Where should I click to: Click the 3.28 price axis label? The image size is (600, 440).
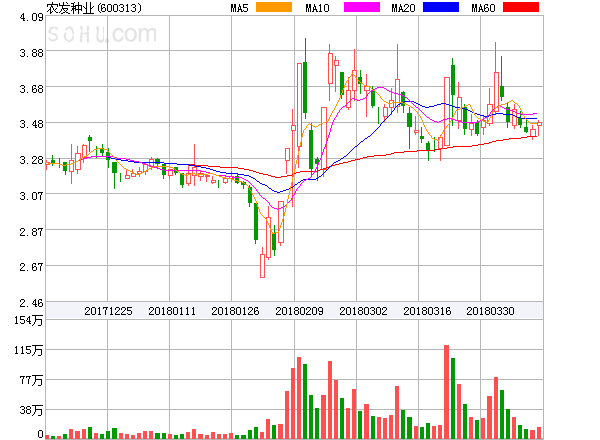31,160
